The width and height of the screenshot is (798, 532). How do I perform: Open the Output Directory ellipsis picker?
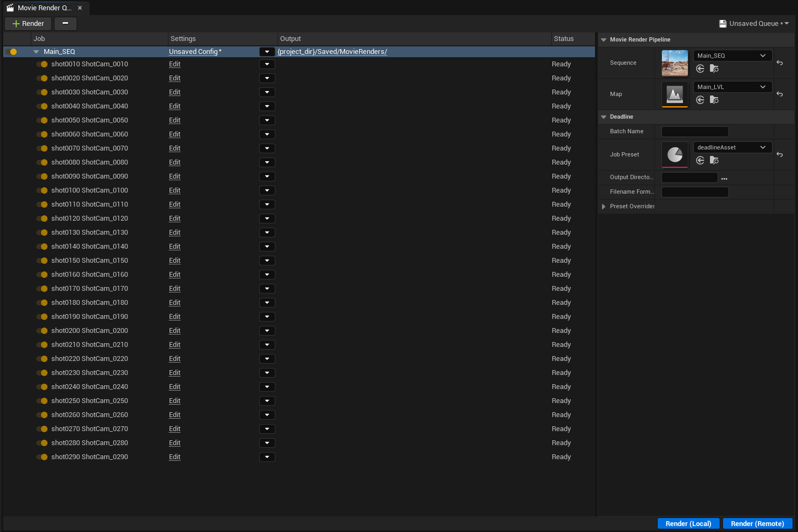pos(724,178)
